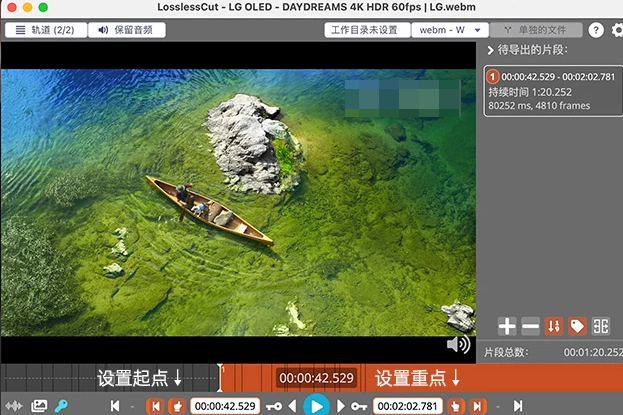Click the start time field 00:00:42.529
The image size is (623, 415).
[x=225, y=406]
